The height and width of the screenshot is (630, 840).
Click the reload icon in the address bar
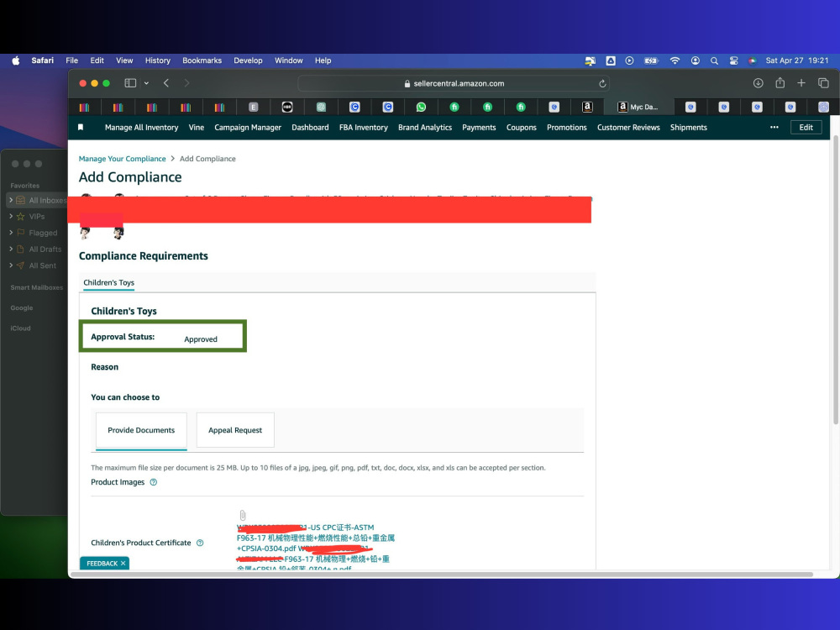point(603,83)
